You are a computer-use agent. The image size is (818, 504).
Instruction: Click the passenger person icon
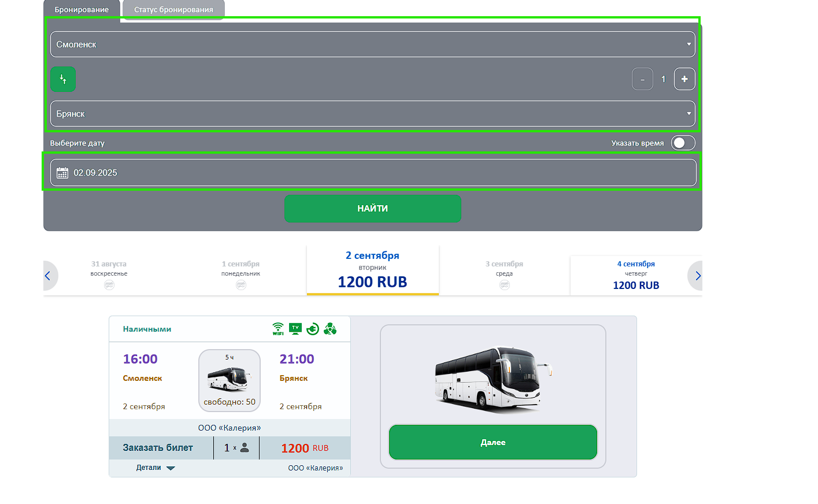(245, 447)
